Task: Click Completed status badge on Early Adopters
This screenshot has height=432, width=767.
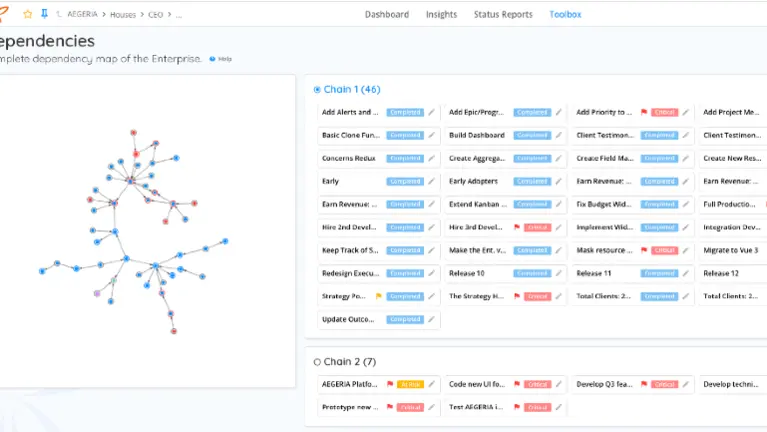Action: tap(531, 181)
